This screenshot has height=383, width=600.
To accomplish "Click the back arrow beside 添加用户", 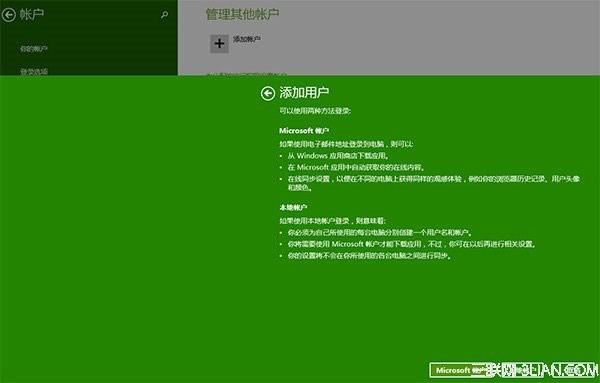I will tap(268, 93).
